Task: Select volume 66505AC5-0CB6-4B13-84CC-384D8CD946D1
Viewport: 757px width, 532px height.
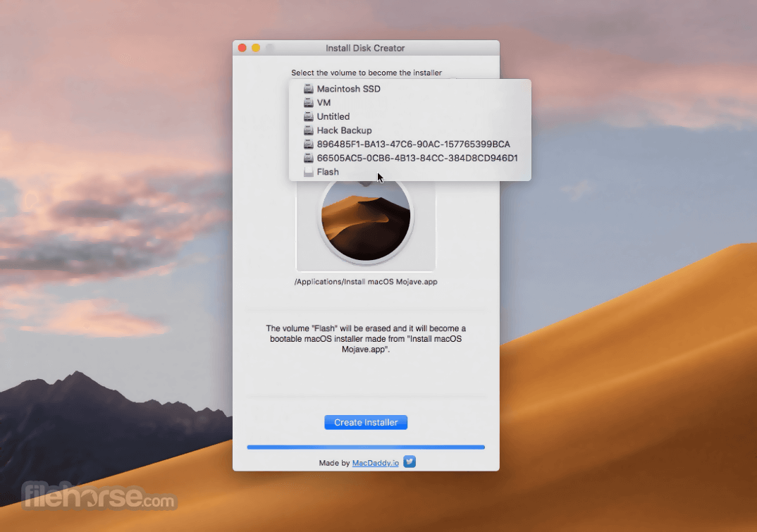Action: pos(410,158)
